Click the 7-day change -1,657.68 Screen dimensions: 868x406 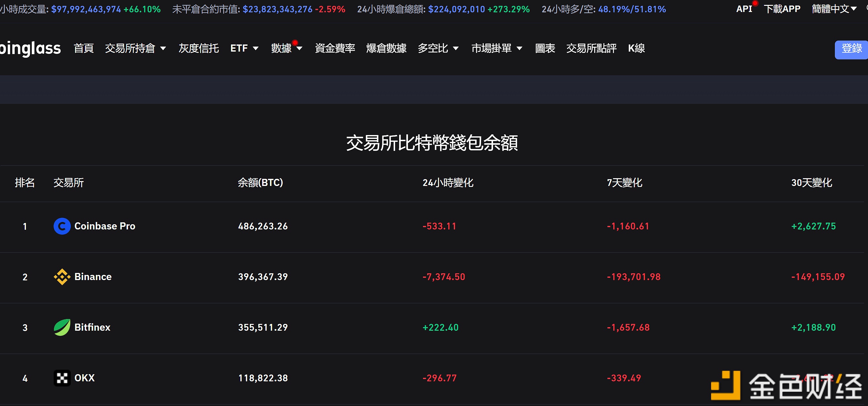pos(628,327)
